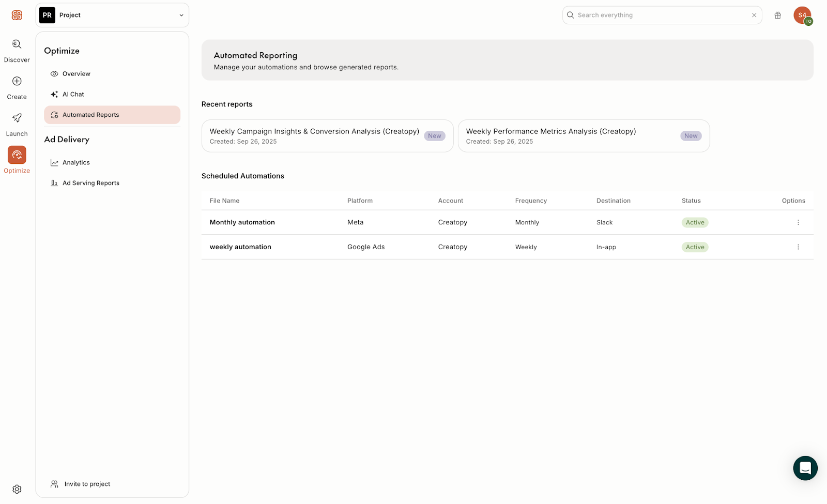The image size is (827, 504).
Task: Open Ad Serving Reports page
Action: click(x=90, y=183)
